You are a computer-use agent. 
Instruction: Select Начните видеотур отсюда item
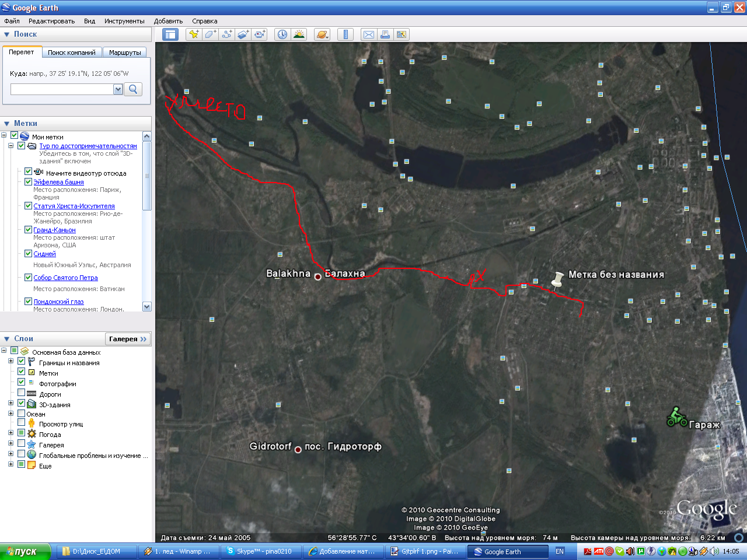pyautogui.click(x=86, y=173)
